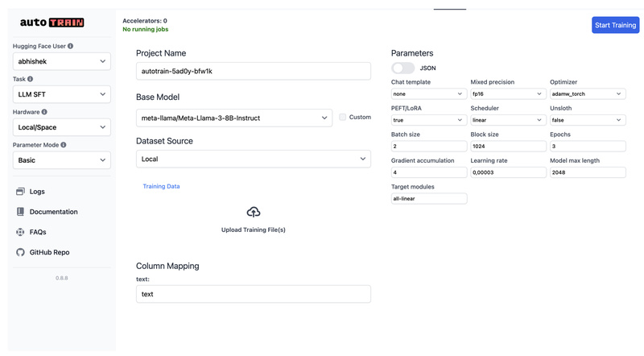Image resolution: width=644 pixels, height=356 pixels.
Task: Click the upload cloud icon
Action: click(x=253, y=212)
